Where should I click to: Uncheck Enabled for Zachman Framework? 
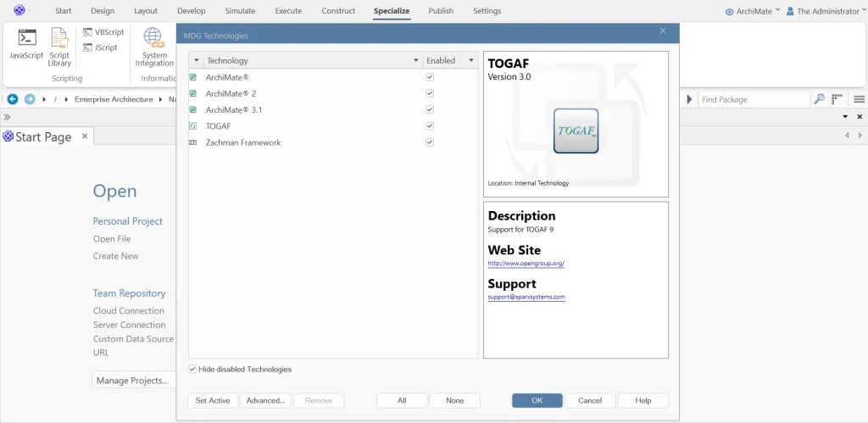click(430, 142)
